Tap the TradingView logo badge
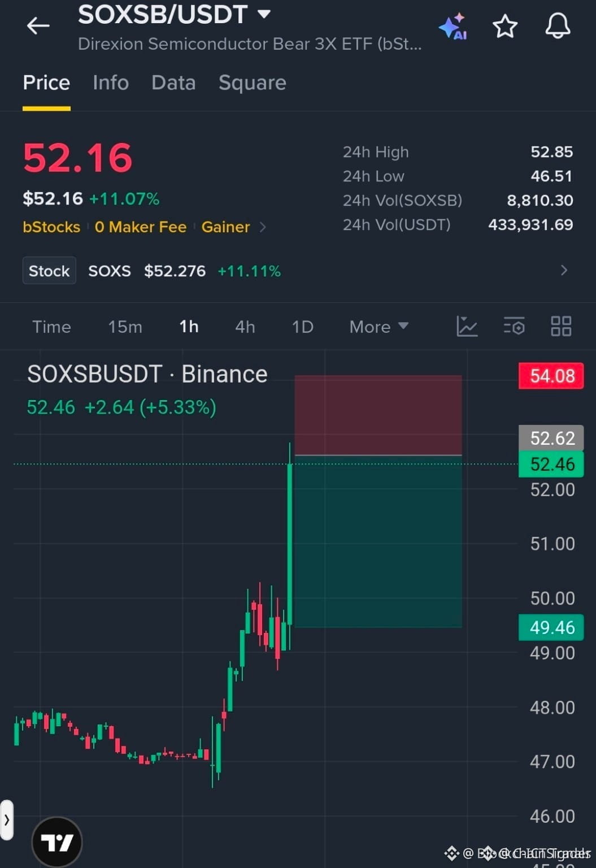Image resolution: width=596 pixels, height=868 pixels. (57, 843)
